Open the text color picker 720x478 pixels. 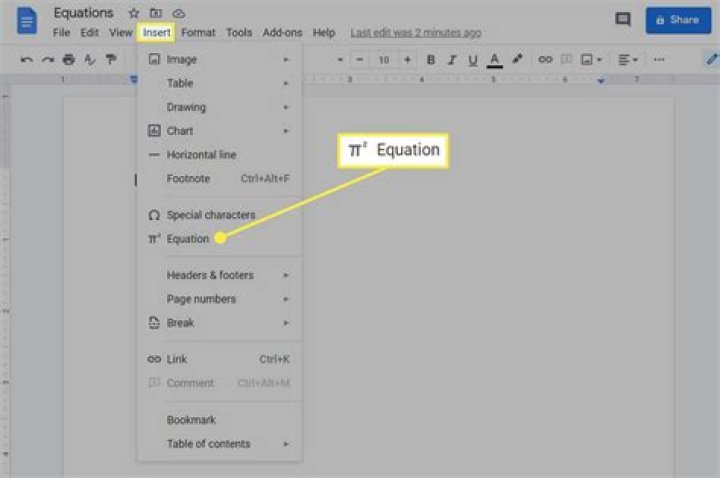[494, 60]
